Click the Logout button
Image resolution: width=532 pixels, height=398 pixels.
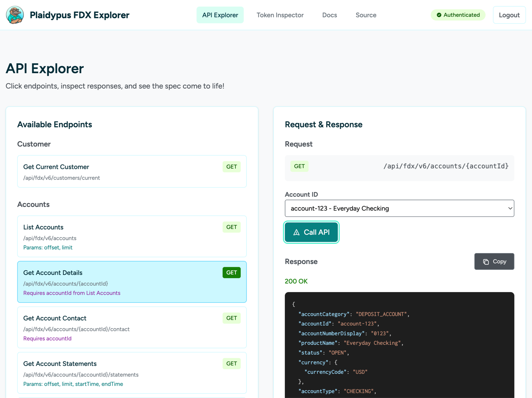click(509, 15)
